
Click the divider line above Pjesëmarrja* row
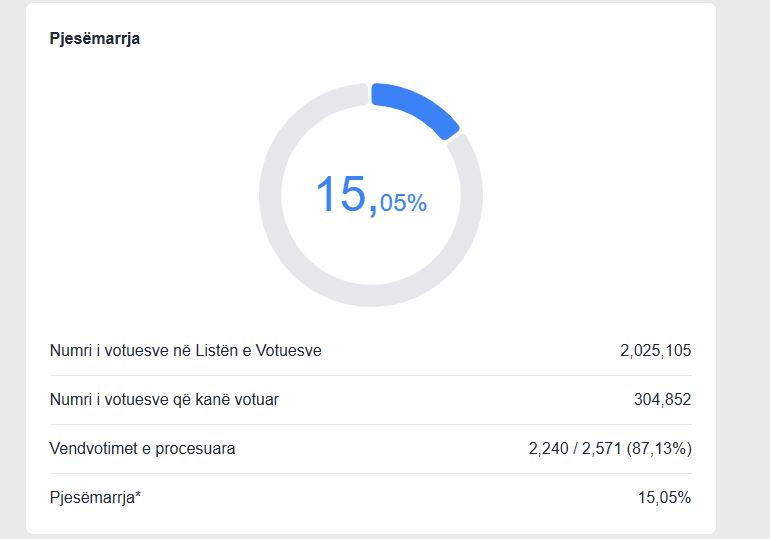point(370,473)
